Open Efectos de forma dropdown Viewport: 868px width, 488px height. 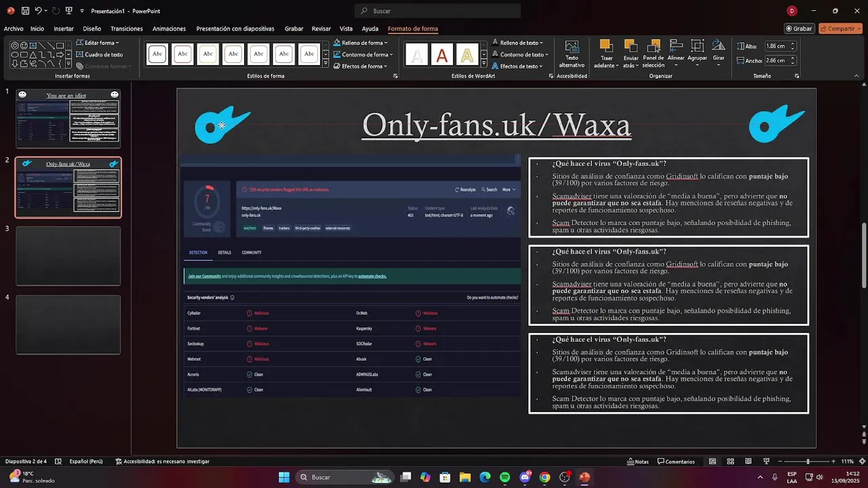coord(360,66)
